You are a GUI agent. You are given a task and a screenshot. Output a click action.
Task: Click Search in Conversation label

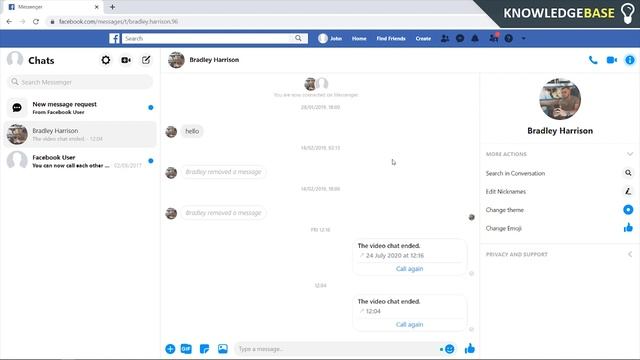point(515,173)
